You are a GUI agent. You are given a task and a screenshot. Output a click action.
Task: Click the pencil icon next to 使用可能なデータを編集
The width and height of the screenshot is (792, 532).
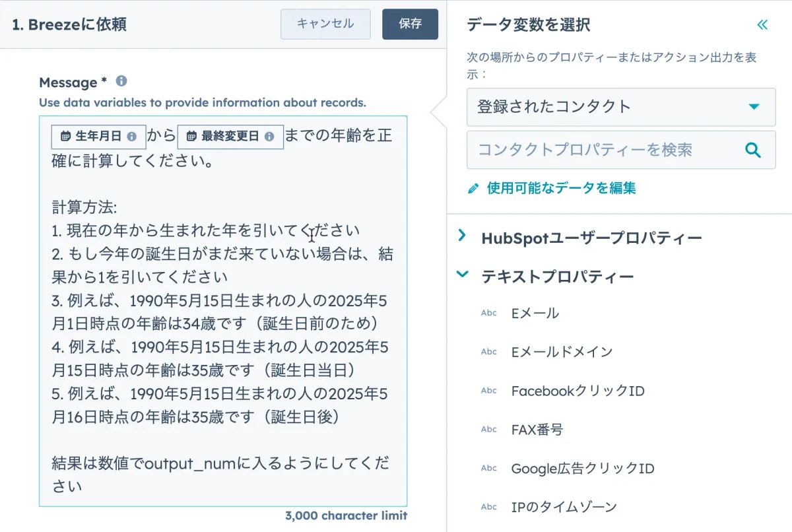coord(473,188)
